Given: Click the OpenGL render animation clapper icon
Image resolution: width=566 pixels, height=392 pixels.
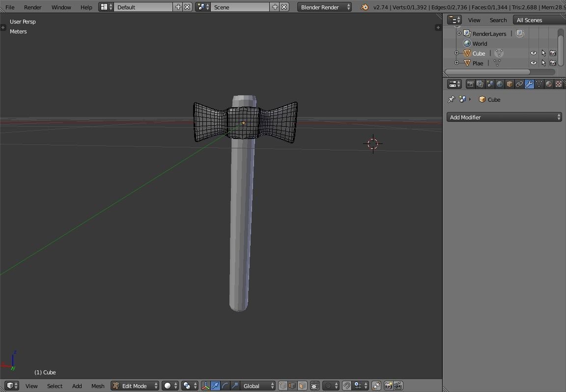Looking at the screenshot, I should tap(398, 386).
